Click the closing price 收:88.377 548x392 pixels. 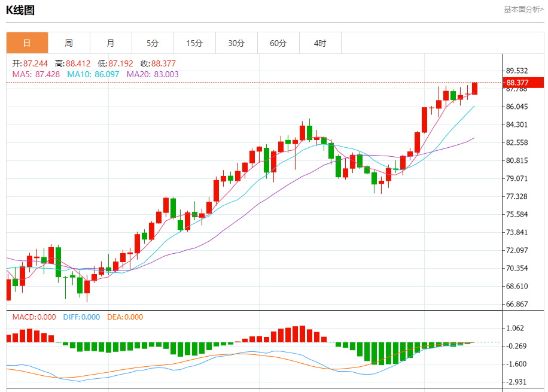[x=158, y=63]
